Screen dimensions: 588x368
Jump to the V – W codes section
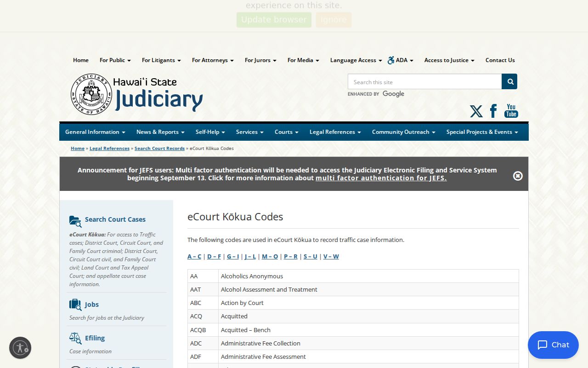pos(331,257)
